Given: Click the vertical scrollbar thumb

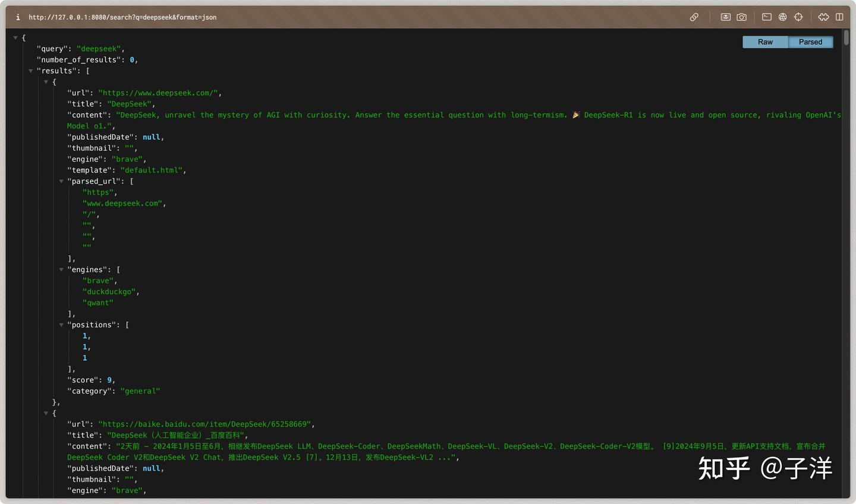Looking at the screenshot, I should coord(845,37).
